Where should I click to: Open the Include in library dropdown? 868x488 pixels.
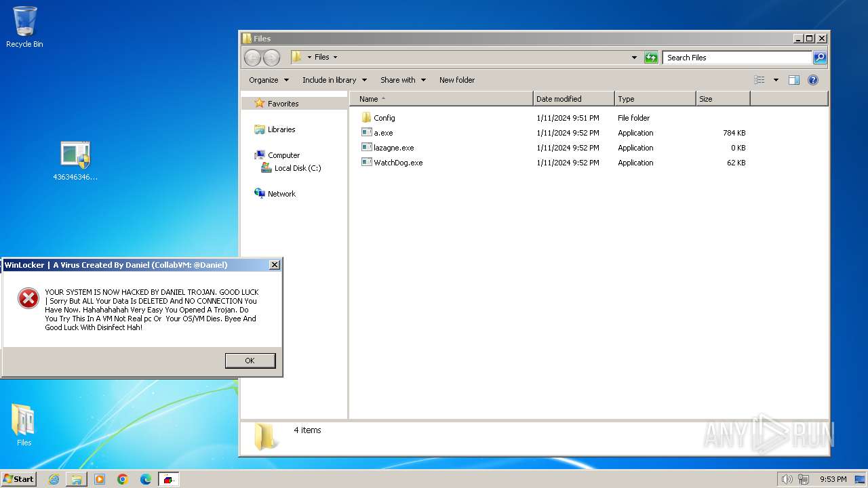tap(334, 80)
